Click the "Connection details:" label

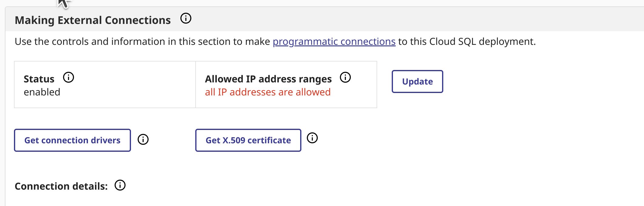61,186
